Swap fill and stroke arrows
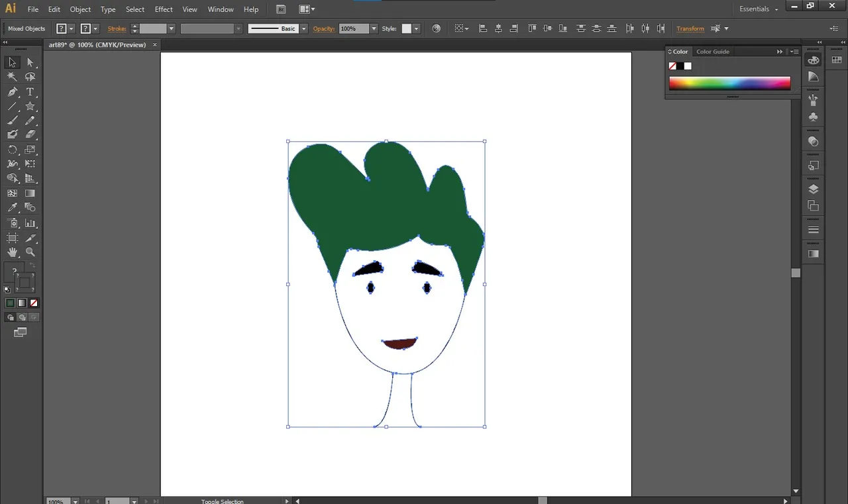 click(x=33, y=266)
